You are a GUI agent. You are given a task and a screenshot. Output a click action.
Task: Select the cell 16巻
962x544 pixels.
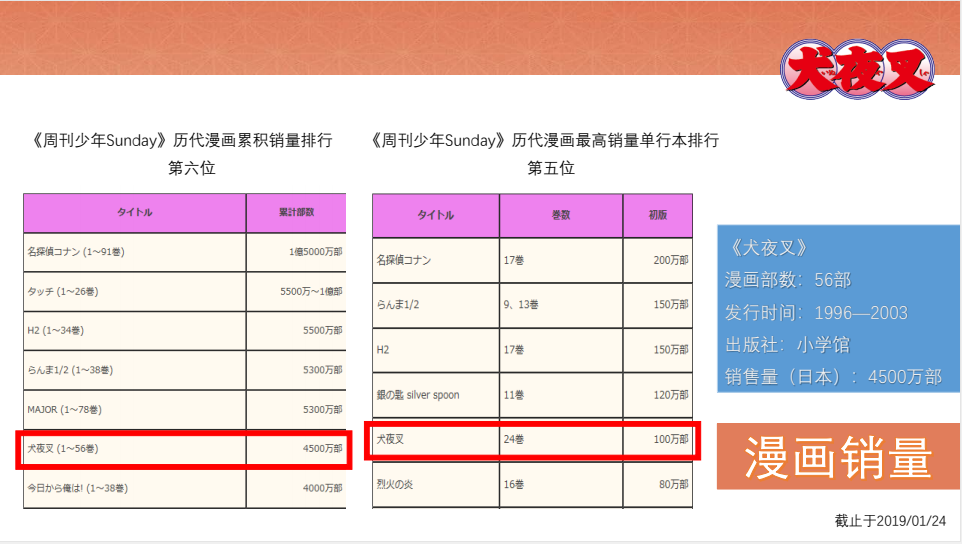click(x=561, y=485)
